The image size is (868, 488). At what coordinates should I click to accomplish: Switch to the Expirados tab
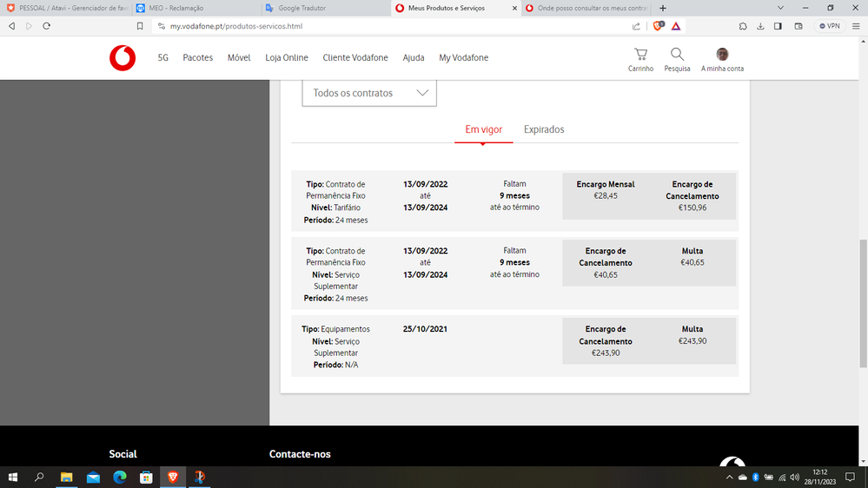(x=544, y=129)
